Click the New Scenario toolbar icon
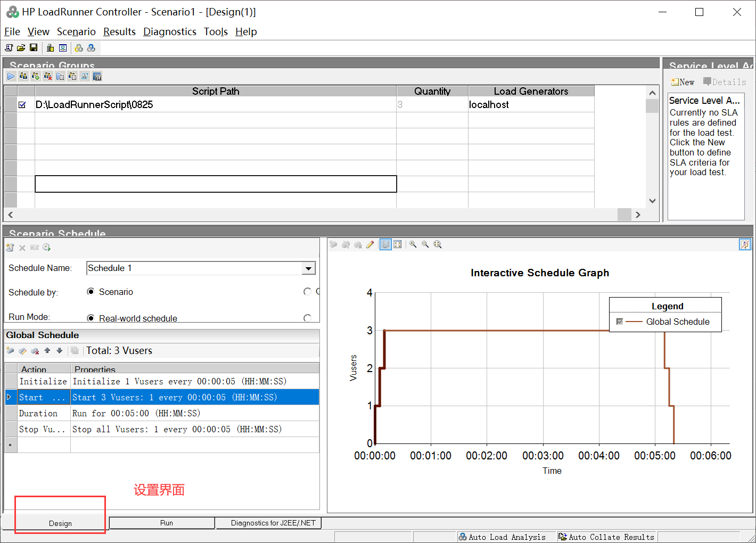 point(9,48)
